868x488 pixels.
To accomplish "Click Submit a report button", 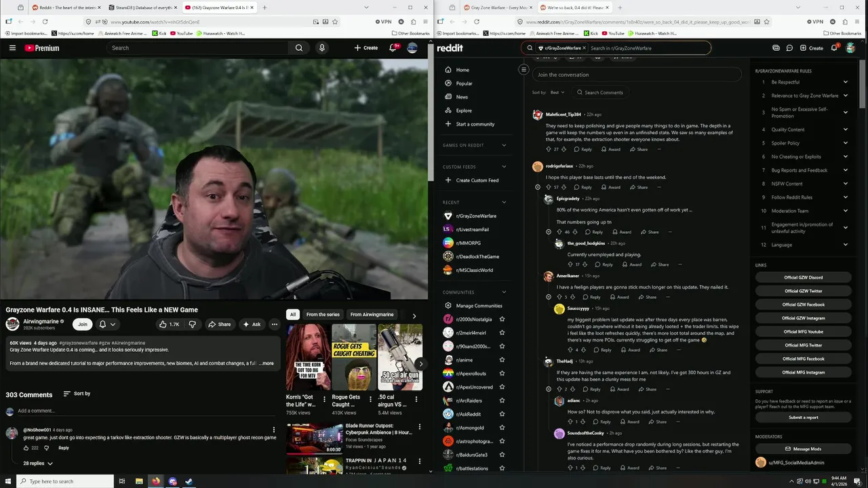I will click(804, 418).
